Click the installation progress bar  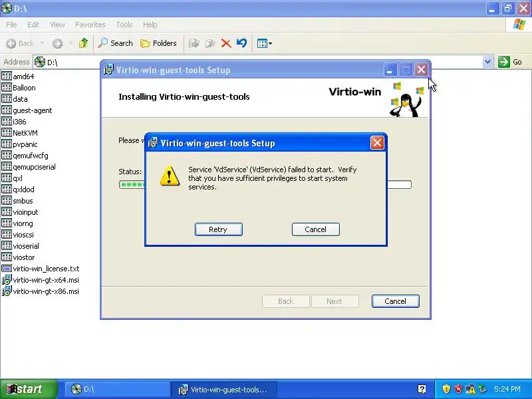click(x=265, y=185)
